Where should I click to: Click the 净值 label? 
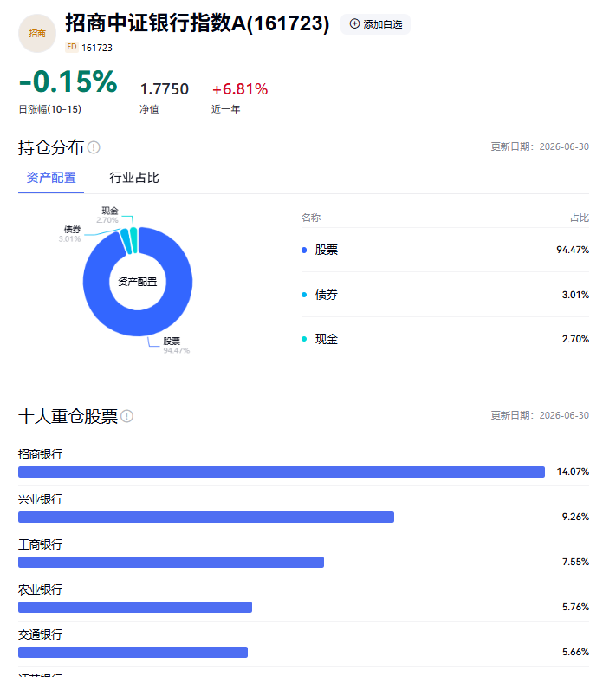click(x=149, y=109)
